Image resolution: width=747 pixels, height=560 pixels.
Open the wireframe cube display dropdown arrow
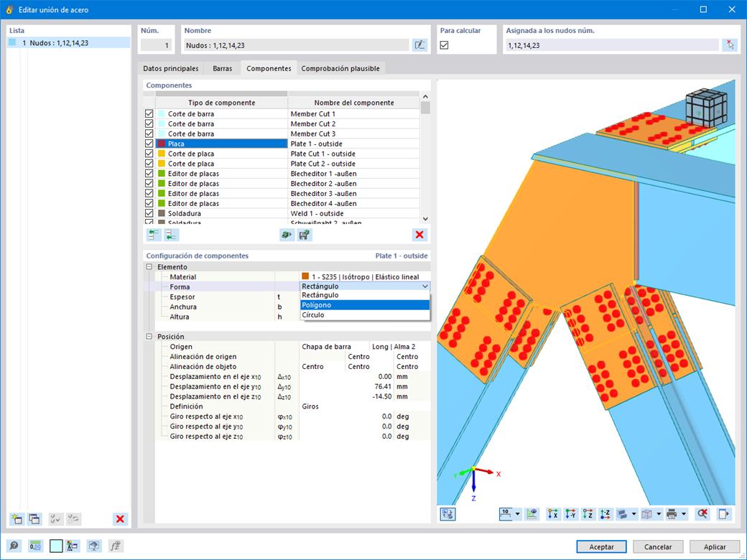[659, 514]
